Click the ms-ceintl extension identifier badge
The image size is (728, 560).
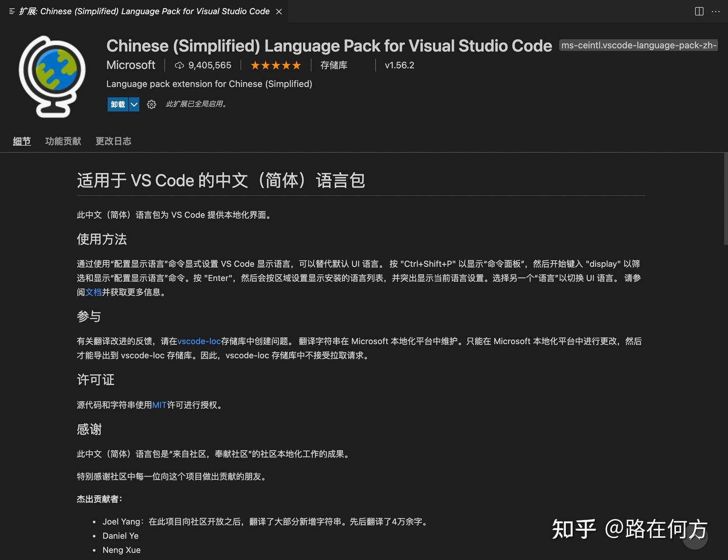(638, 45)
